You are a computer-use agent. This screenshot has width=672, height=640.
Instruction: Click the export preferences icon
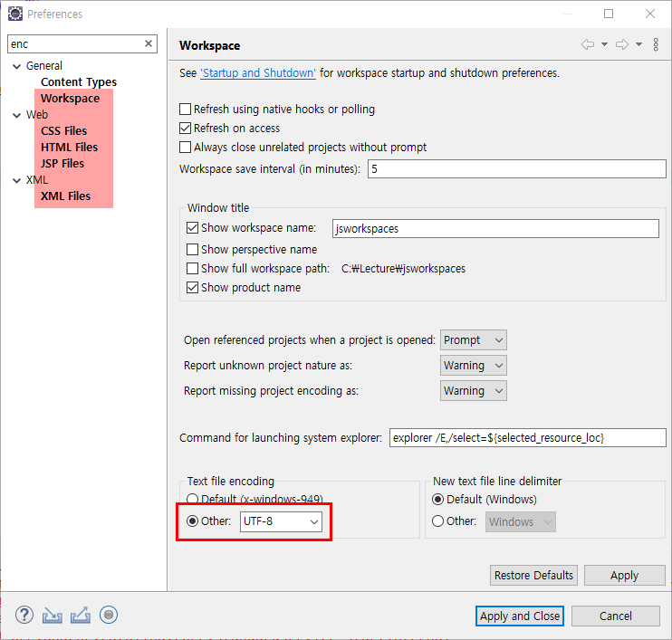80,616
